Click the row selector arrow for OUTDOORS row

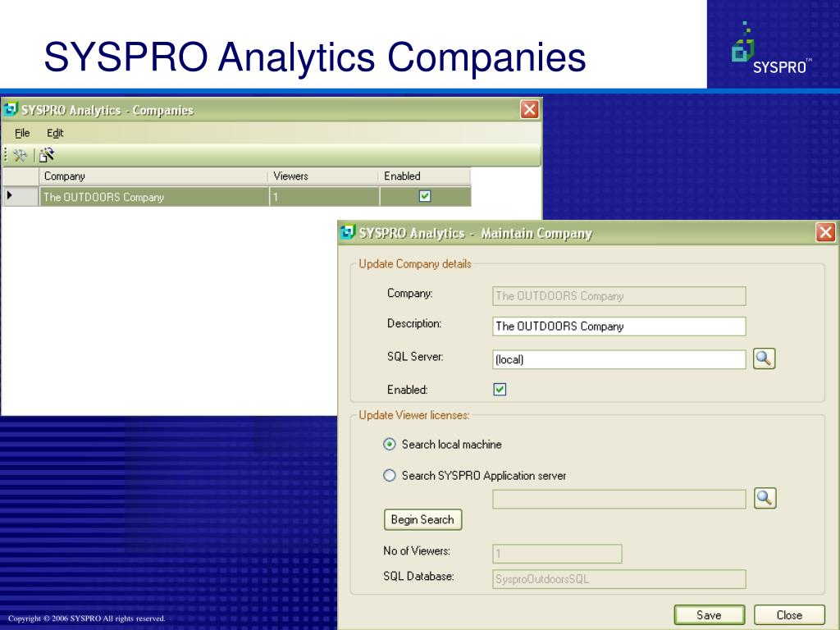[21, 196]
